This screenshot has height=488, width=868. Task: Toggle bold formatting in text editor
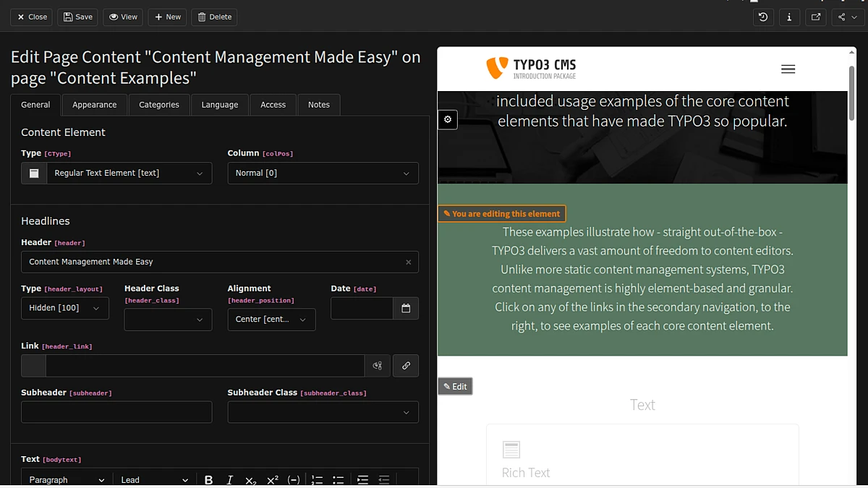(x=208, y=480)
